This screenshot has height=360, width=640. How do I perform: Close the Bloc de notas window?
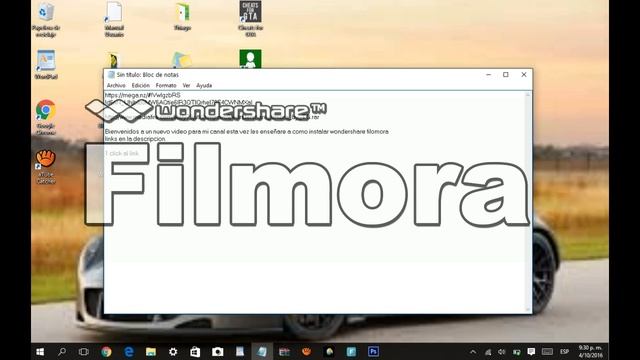point(524,75)
